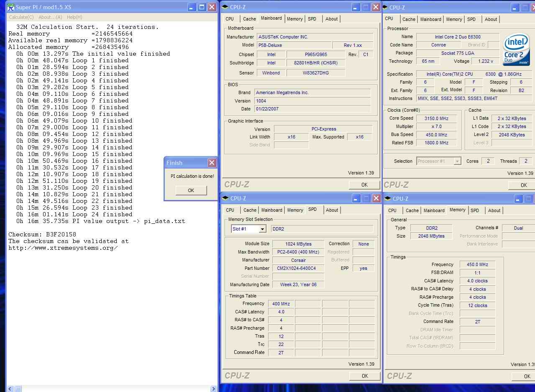Switch to Memory tab in the SPD window
Image resolution: width=535 pixels, height=392 pixels.
pos(295,210)
